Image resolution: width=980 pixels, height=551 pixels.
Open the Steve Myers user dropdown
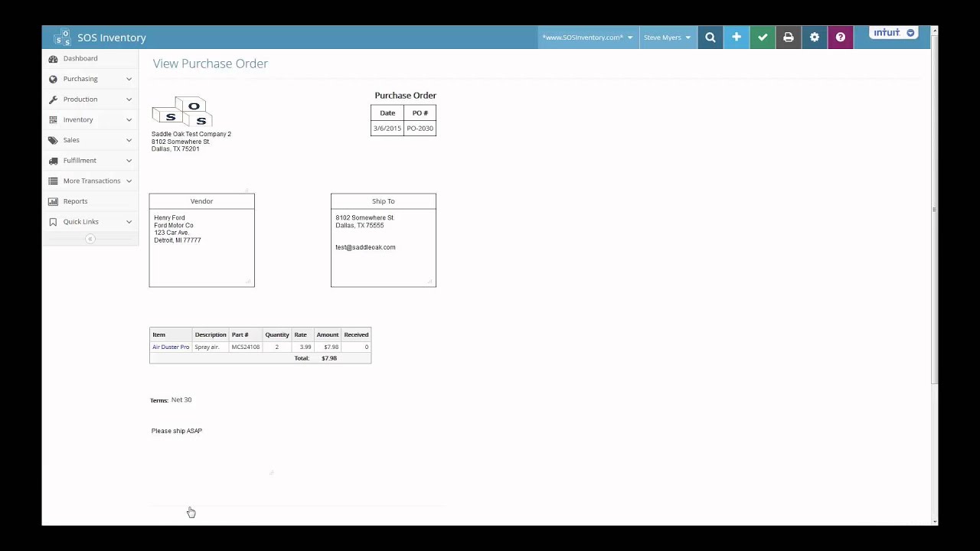667,37
